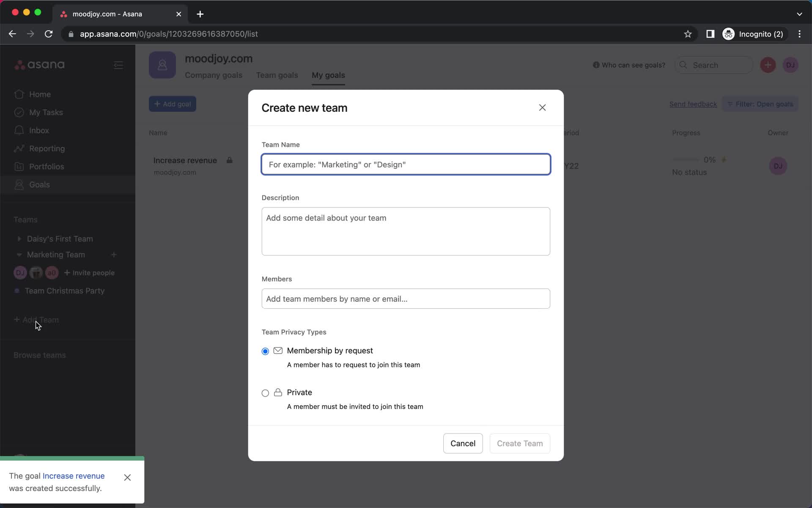Select the Private team privacy option
The width and height of the screenshot is (812, 508).
pos(265,393)
